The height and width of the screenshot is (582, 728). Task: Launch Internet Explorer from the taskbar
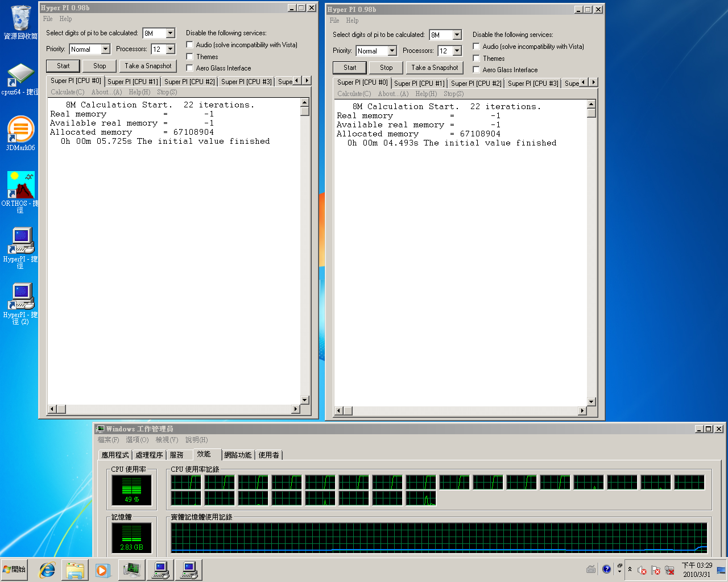coord(47,569)
